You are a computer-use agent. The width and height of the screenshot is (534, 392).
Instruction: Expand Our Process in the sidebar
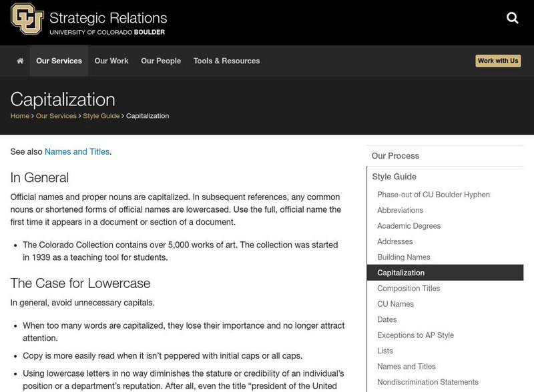pos(396,156)
